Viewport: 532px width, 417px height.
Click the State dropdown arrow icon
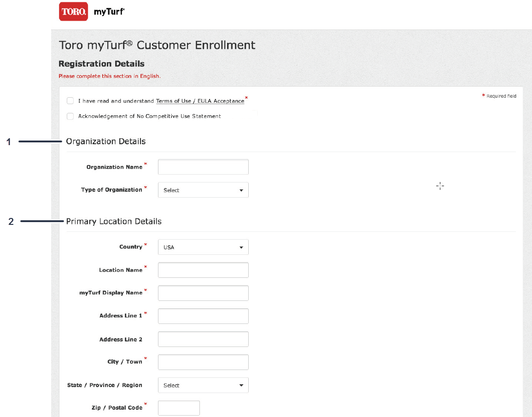[241, 386]
